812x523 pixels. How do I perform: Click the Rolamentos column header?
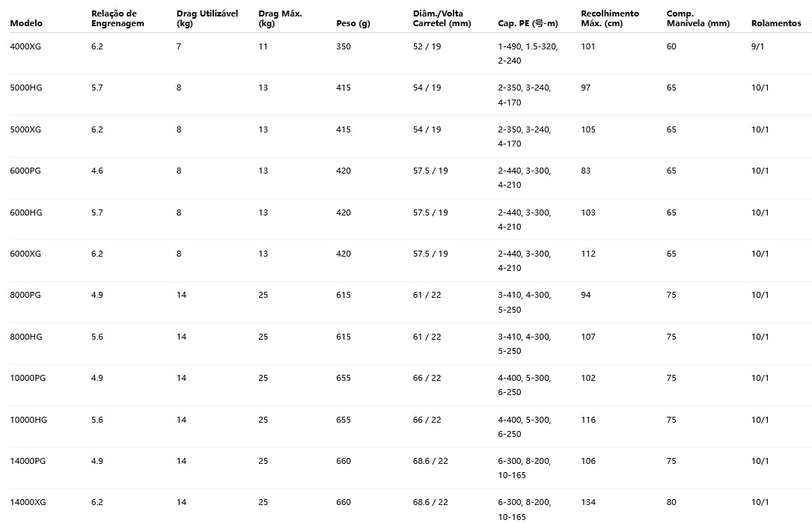pos(776,23)
